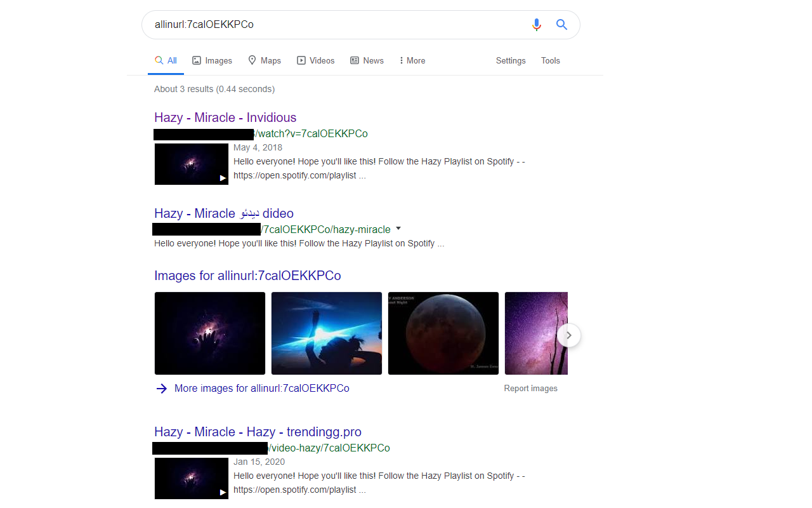Open the Hazy - Miracle - Invidious result

pyautogui.click(x=225, y=117)
